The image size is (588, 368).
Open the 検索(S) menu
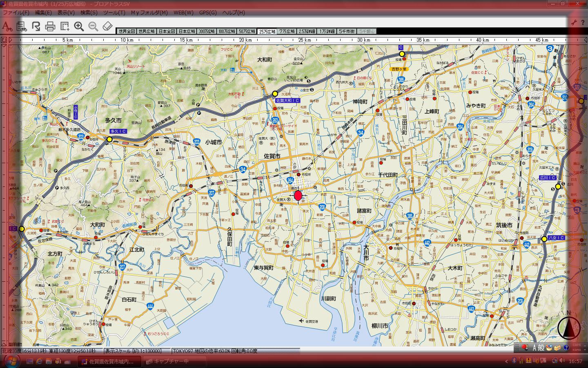pos(89,13)
